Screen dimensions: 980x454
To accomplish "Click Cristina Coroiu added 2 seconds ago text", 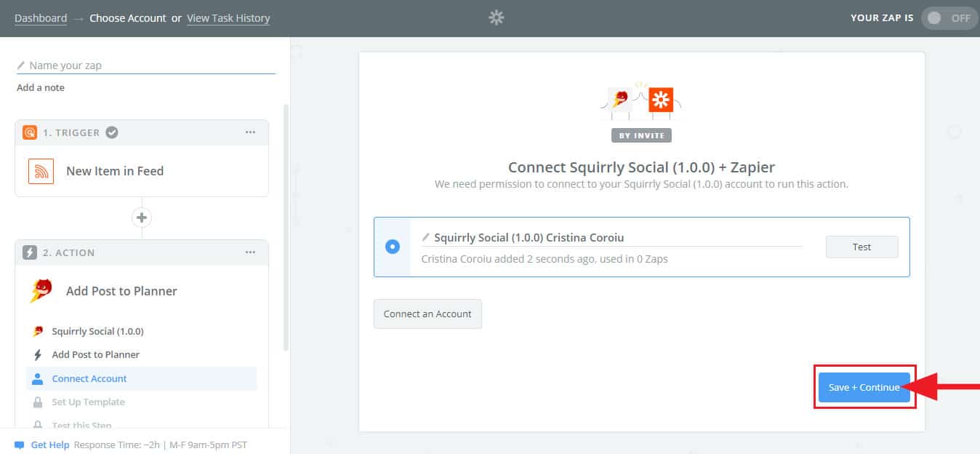I will 545,258.
